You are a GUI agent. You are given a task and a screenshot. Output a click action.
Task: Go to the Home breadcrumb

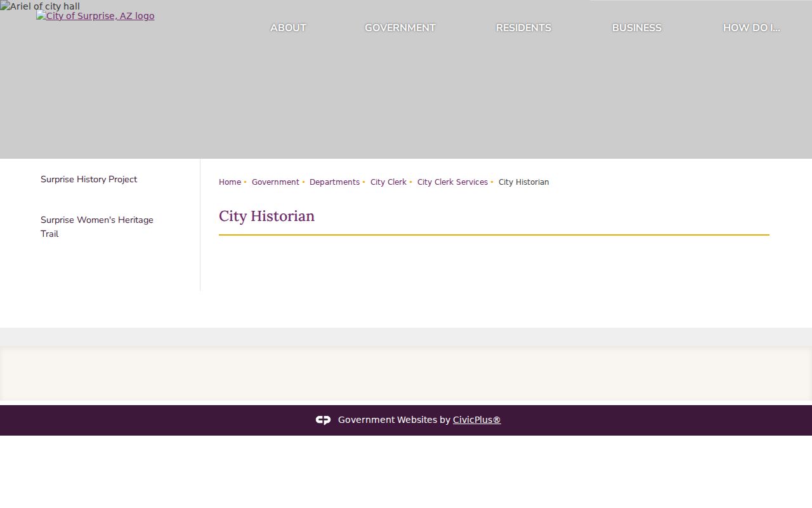(x=230, y=182)
